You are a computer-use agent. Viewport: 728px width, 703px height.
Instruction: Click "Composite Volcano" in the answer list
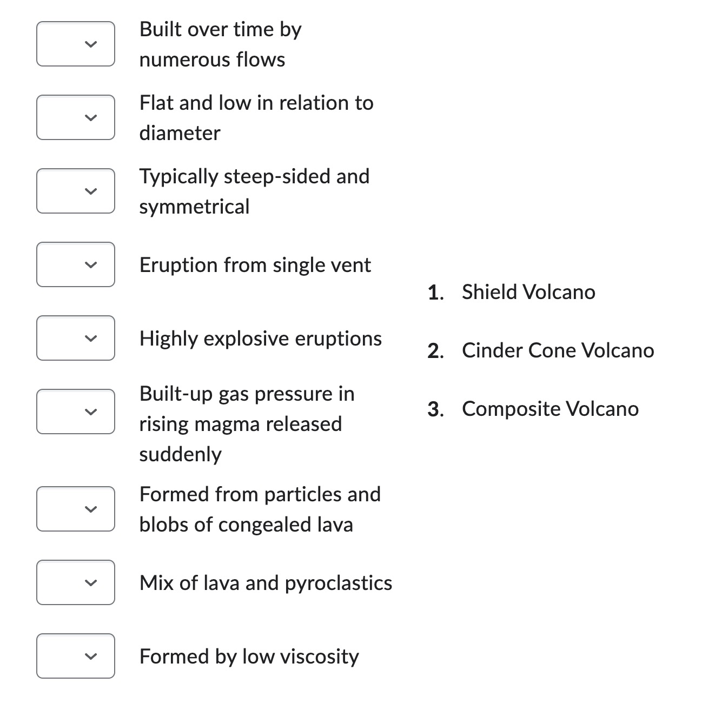550,409
